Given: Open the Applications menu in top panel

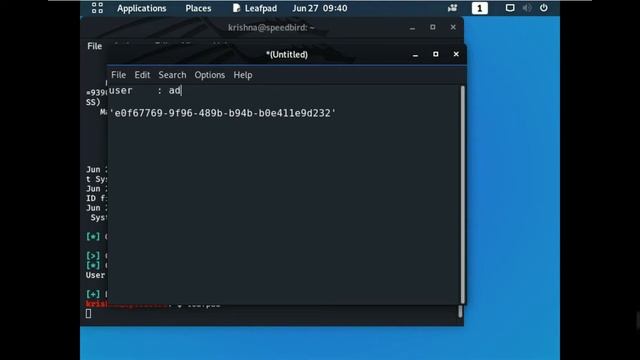Looking at the screenshot, I should (142, 8).
